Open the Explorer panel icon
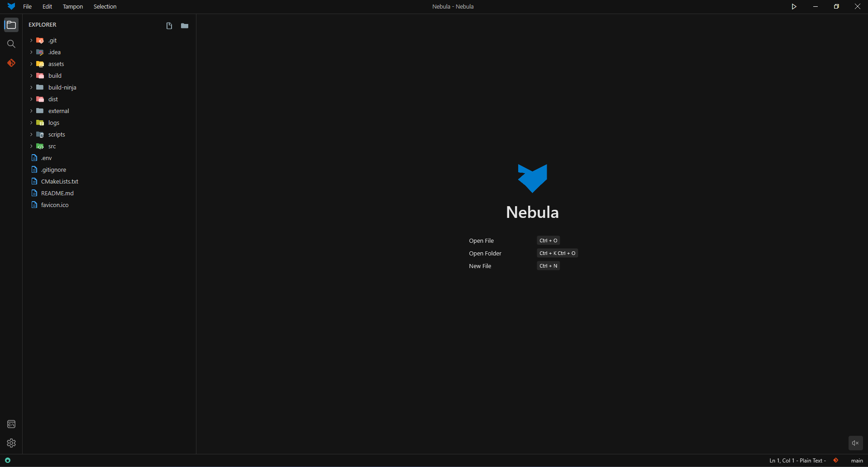868x467 pixels. [11, 25]
